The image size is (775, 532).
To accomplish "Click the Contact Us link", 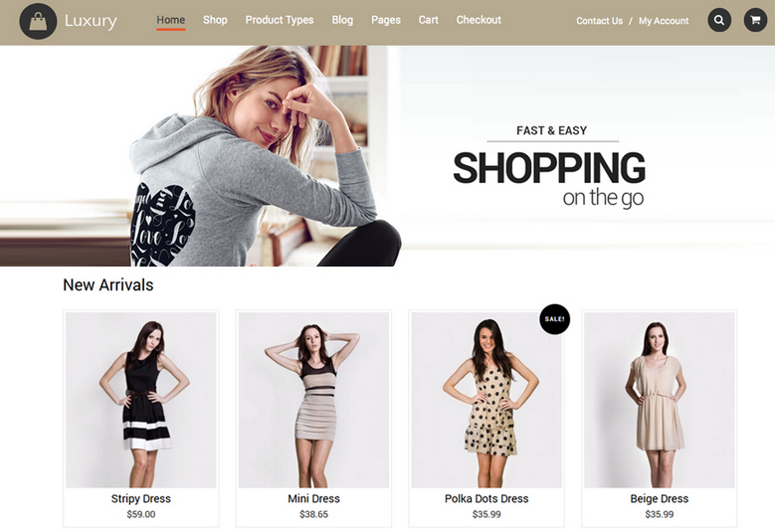I will [599, 21].
